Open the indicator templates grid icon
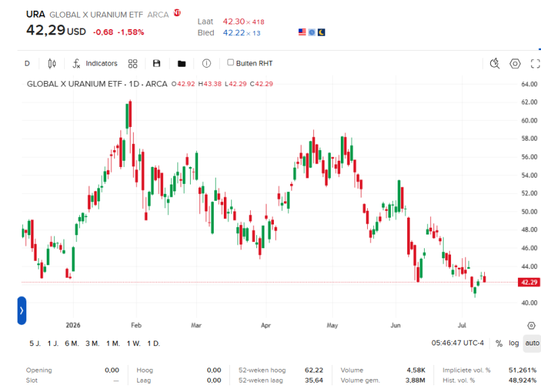Image resolution: width=541 pixels, height=392 pixels. [x=133, y=64]
